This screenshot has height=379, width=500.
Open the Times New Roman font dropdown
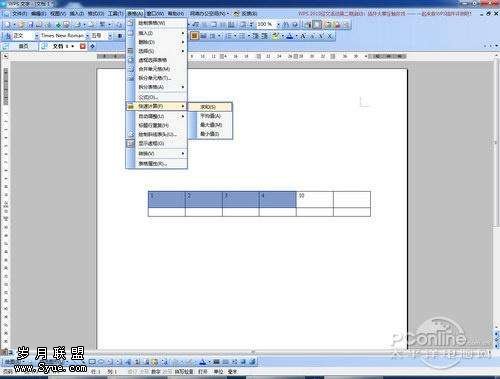coord(87,36)
